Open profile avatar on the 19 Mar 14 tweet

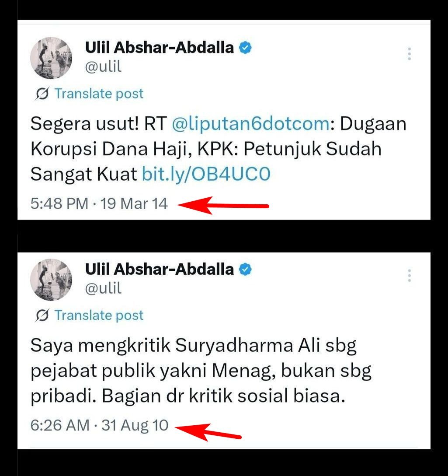tap(51, 58)
